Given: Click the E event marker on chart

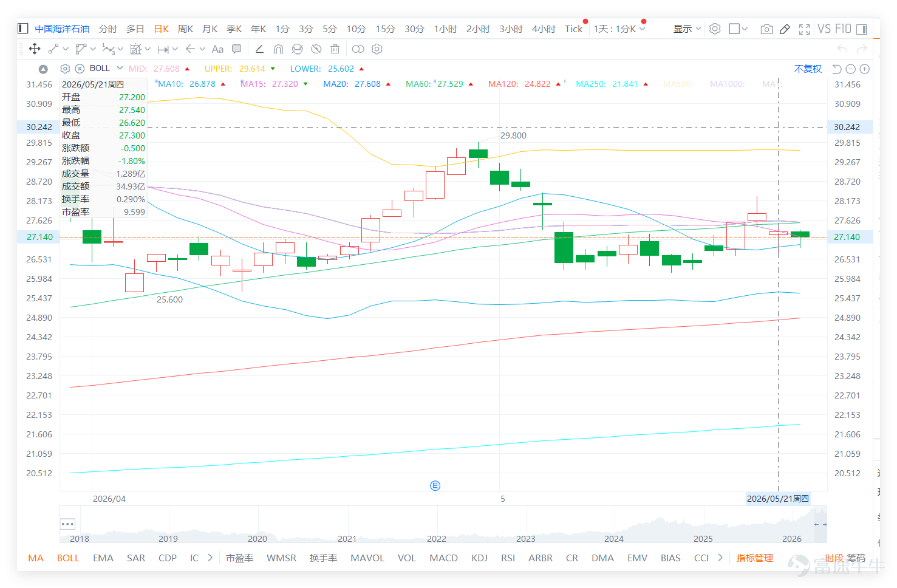Looking at the screenshot, I should pos(435,485).
